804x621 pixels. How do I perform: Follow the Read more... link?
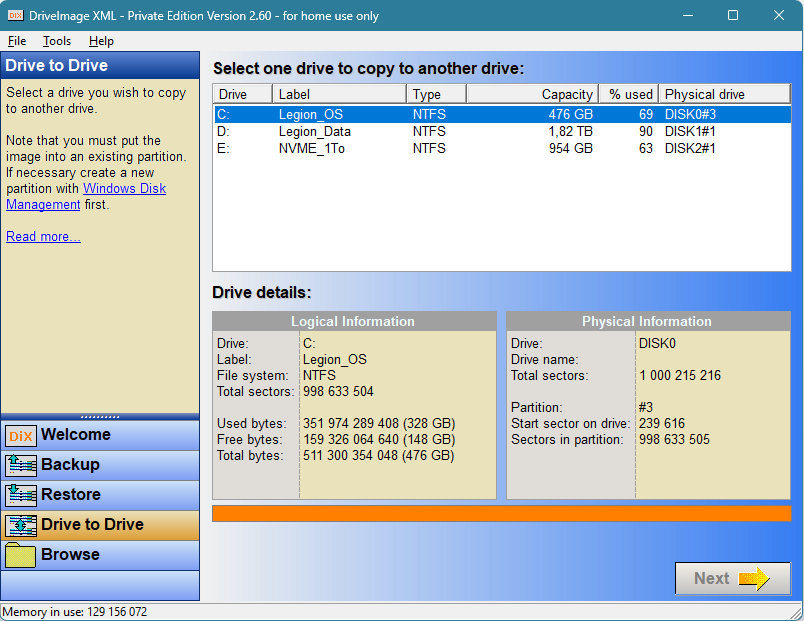(x=43, y=236)
